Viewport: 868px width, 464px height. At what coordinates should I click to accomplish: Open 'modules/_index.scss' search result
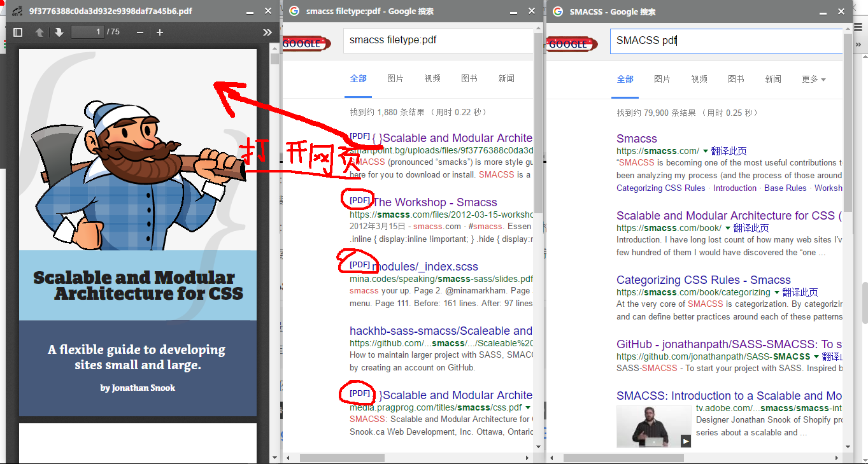coord(425,267)
